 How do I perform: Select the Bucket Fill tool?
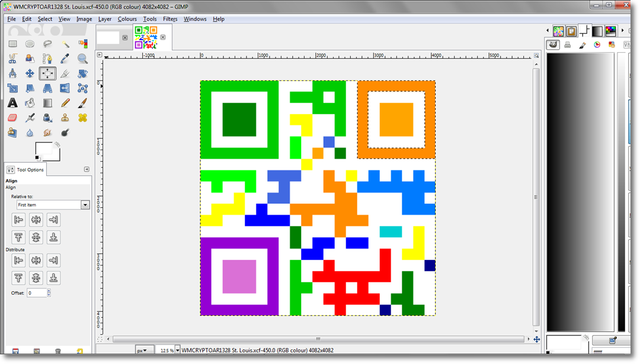tap(30, 103)
